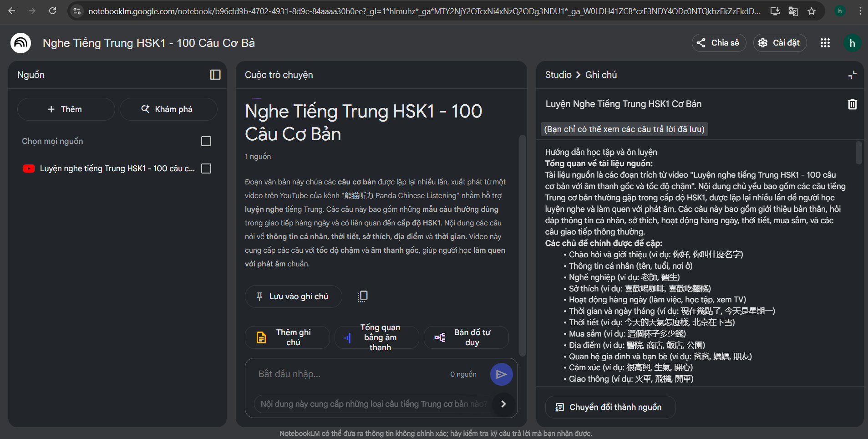This screenshot has height=439, width=868.
Task: Delete the note with the trash icon
Action: pyautogui.click(x=852, y=104)
